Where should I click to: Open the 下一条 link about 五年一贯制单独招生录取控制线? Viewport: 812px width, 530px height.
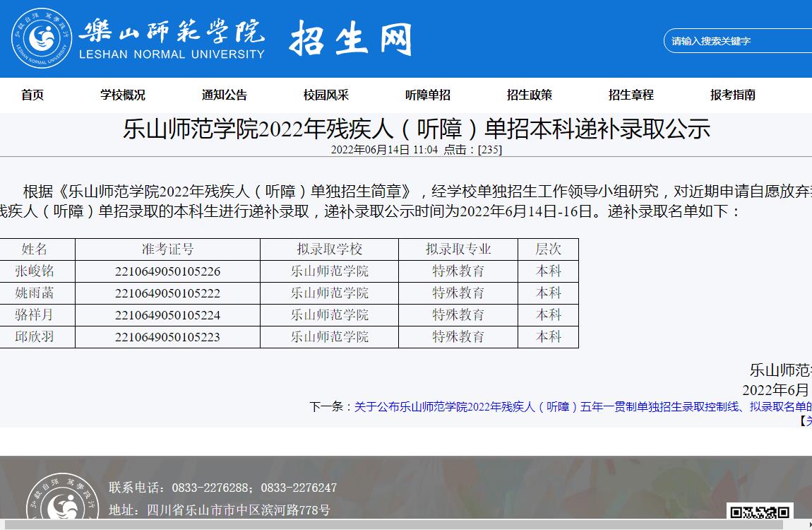coord(583,407)
